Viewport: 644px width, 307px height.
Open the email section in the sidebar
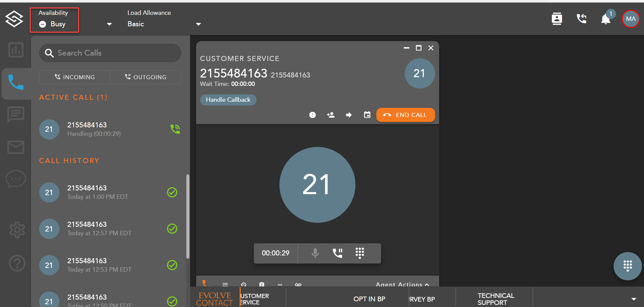16,147
